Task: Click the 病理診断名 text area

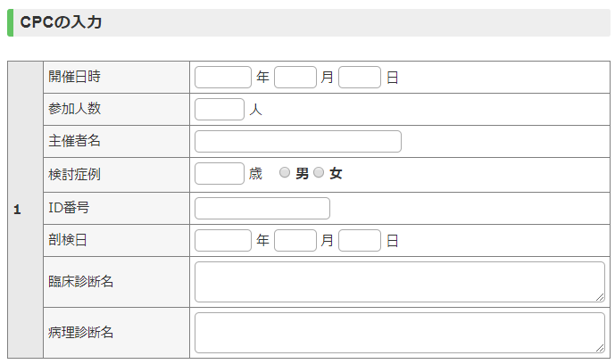Action: coord(400,333)
